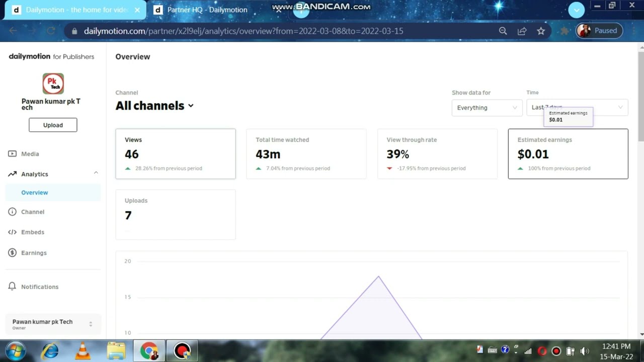
Task: Open the Channel menu item
Action: pos(33,212)
